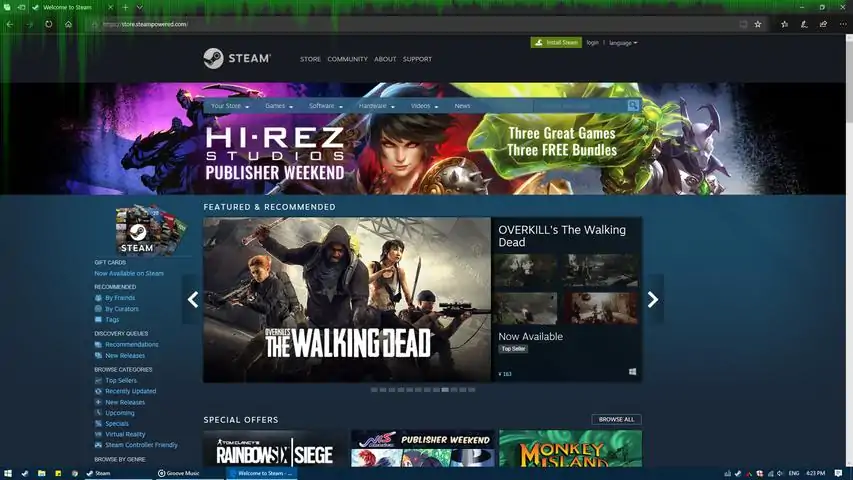Click the By Curators icon in sidebar
The width and height of the screenshot is (853, 480).
pos(98,309)
